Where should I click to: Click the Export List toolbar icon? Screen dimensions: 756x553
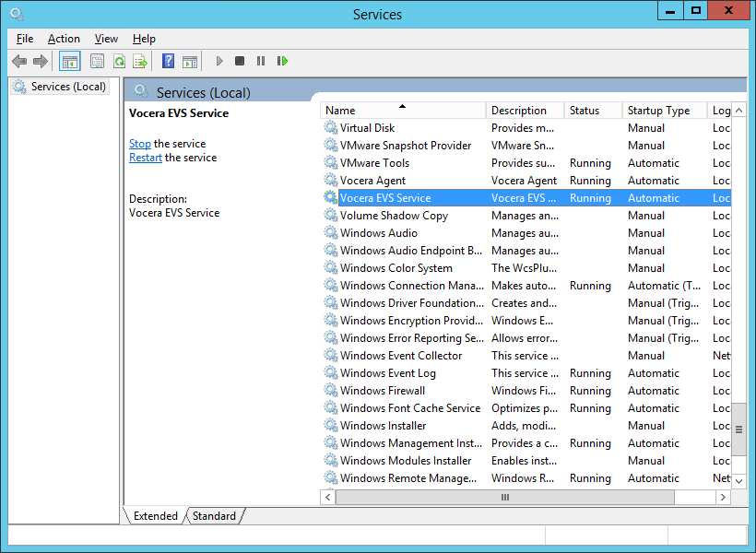(x=140, y=62)
